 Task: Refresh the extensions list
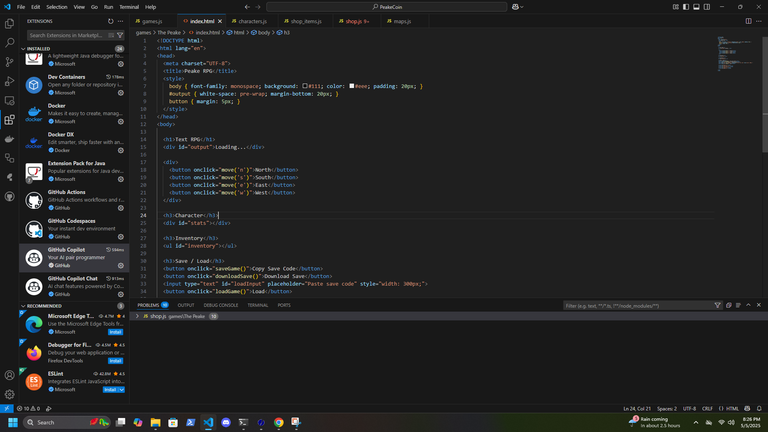point(111,22)
